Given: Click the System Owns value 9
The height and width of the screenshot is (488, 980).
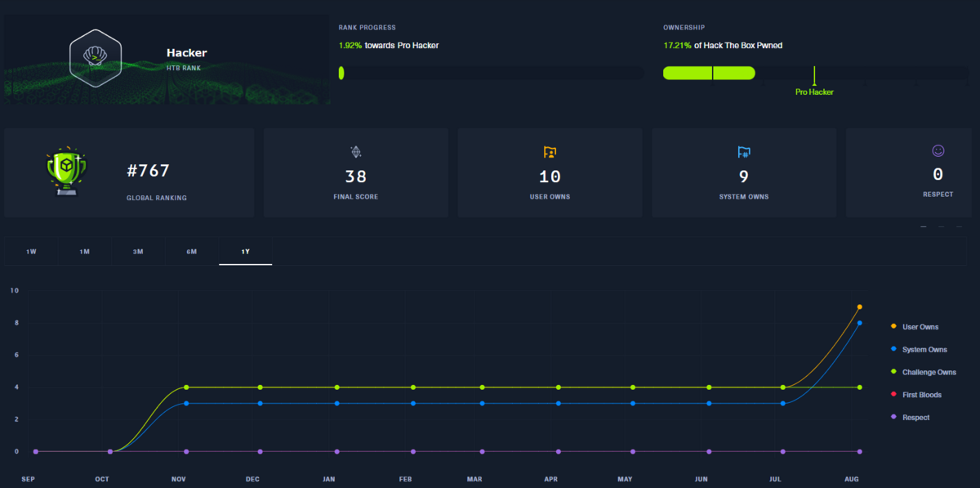Looking at the screenshot, I should pos(743,176).
